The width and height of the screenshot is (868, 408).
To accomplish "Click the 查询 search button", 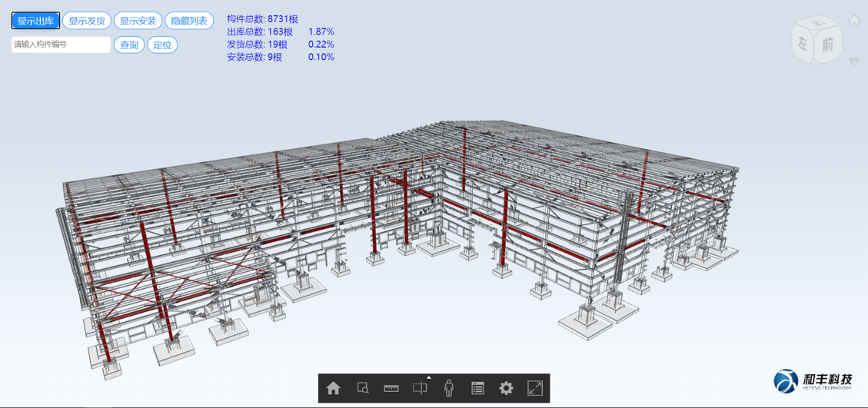I will tap(129, 45).
